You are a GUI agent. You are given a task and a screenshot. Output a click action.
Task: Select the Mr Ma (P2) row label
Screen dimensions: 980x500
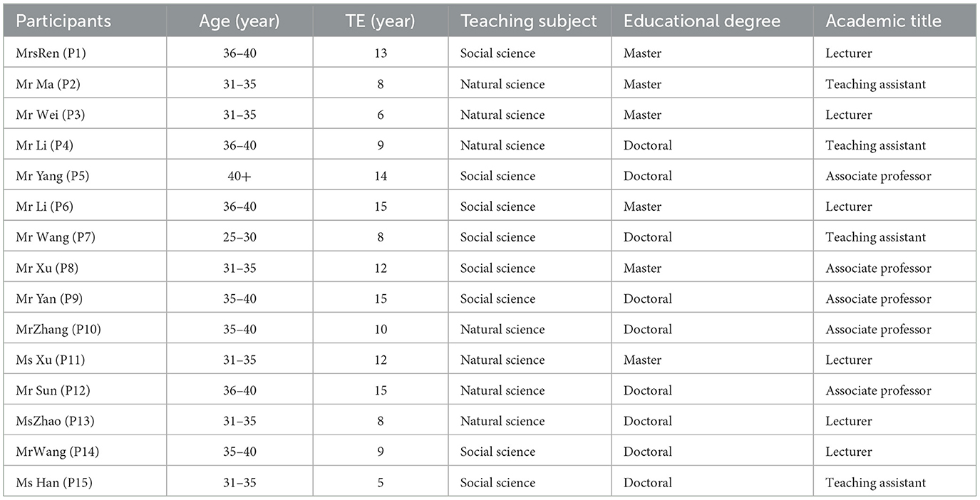pyautogui.click(x=47, y=84)
